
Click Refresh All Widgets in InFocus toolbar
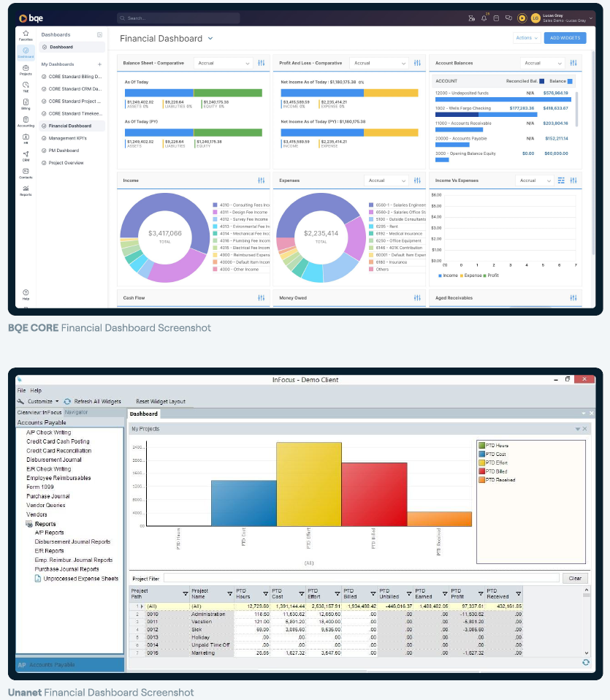pyautogui.click(x=92, y=401)
